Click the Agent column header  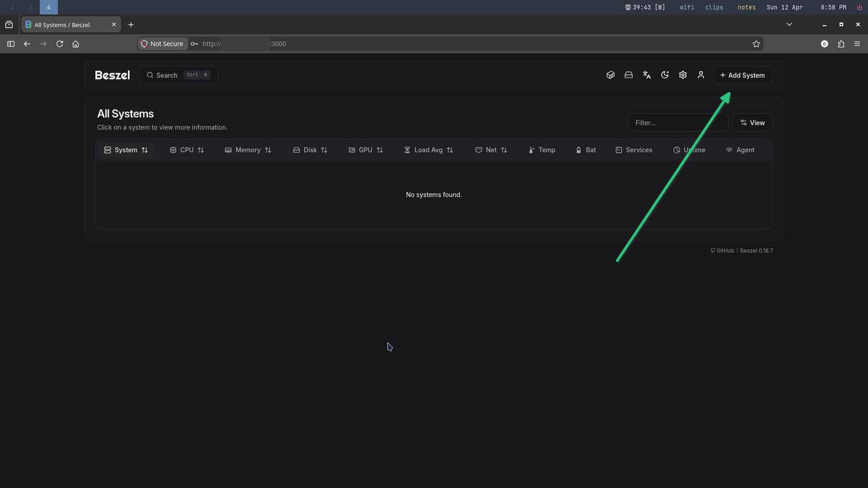(x=740, y=150)
